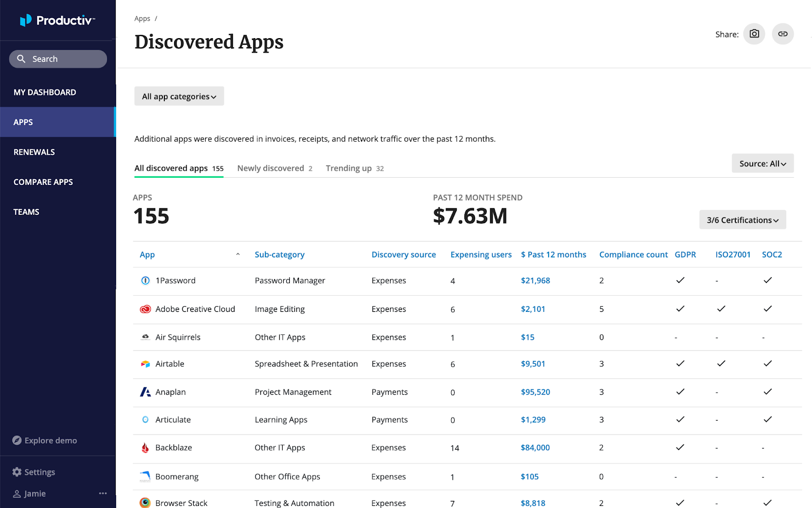Click the Adobe Creative Cloud icon
Image resolution: width=812 pixels, height=508 pixels.
(x=145, y=308)
